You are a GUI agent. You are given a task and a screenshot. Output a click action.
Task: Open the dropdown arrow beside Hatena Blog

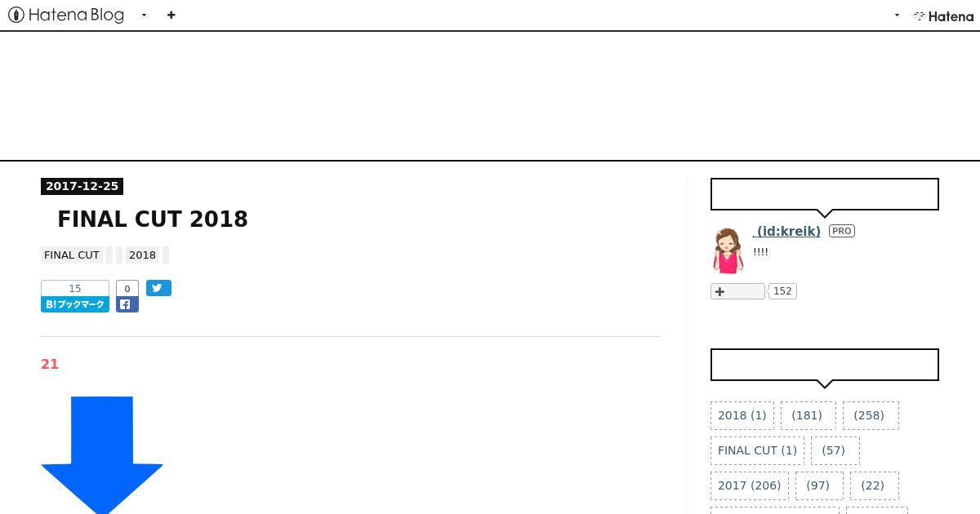tap(144, 15)
